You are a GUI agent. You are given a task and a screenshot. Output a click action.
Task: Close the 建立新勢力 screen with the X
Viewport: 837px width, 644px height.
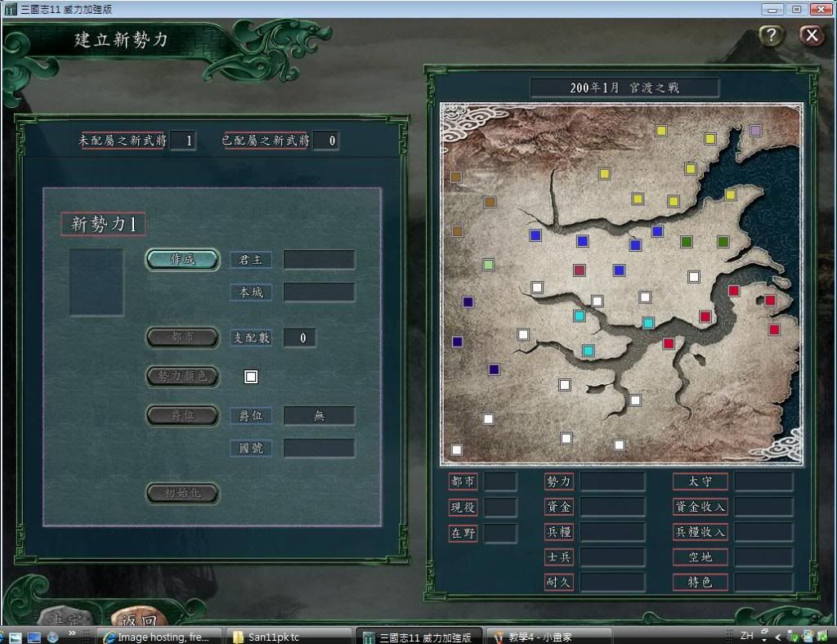[812, 36]
